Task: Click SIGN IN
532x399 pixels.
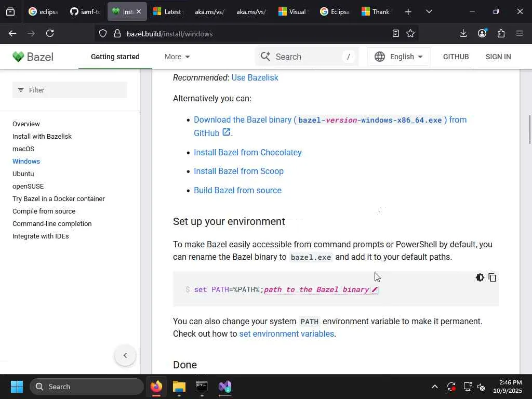Action: [498, 57]
